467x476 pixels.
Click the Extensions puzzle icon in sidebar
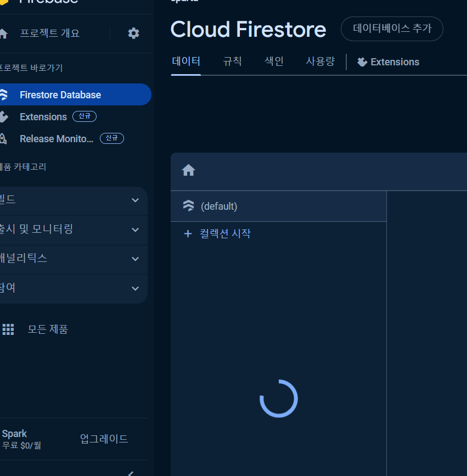[4, 117]
